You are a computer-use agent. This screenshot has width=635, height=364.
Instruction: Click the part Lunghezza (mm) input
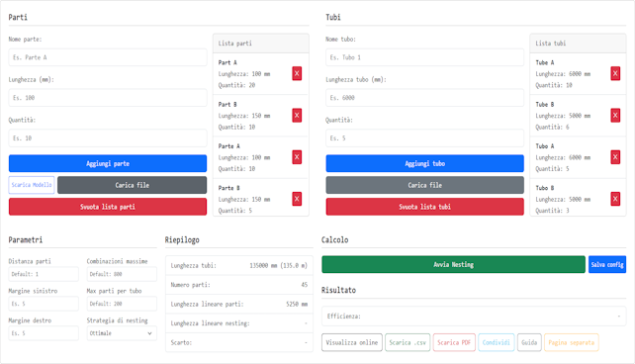(x=108, y=98)
